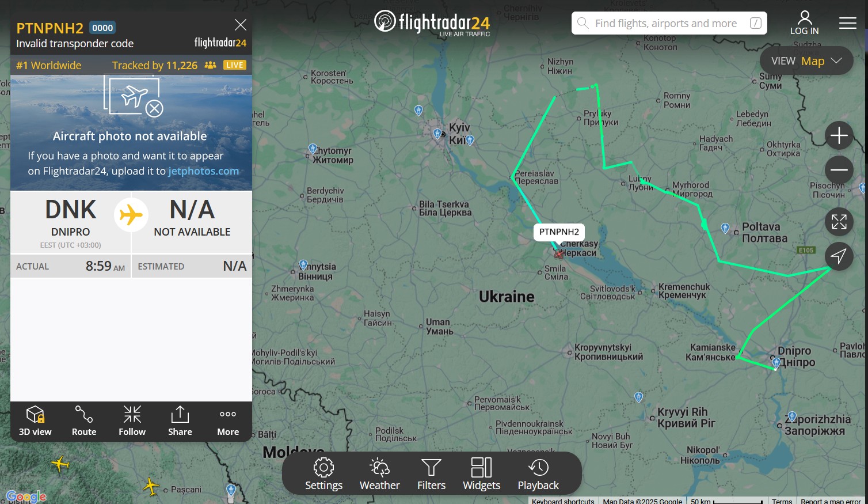Follow the jetphotos.com link

tap(203, 171)
